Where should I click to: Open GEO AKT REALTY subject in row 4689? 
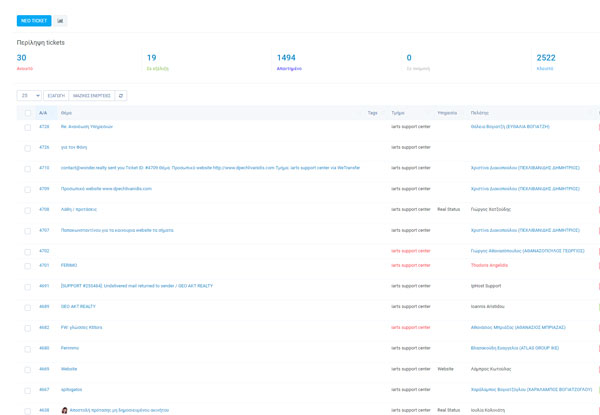[78, 307]
